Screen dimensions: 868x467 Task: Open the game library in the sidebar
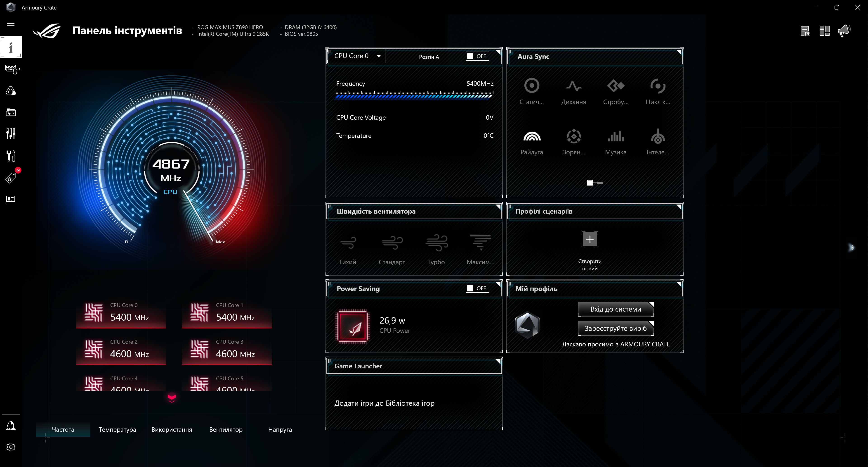(11, 112)
